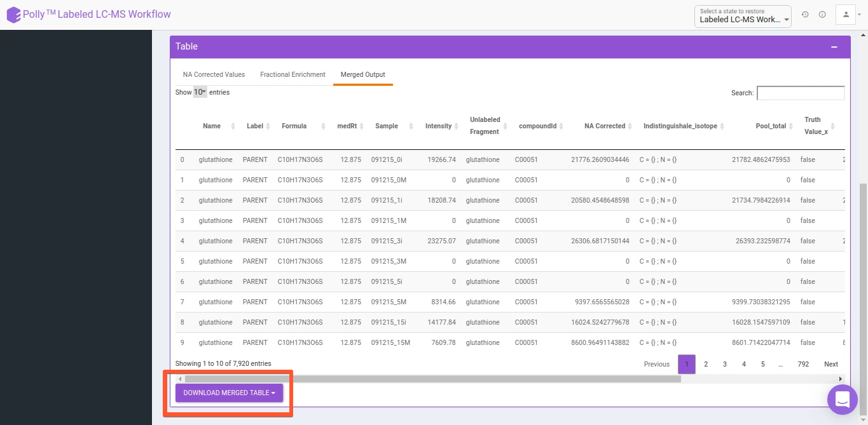This screenshot has height=425, width=868.
Task: Click sample cell 091215_0M
Action: 389,180
